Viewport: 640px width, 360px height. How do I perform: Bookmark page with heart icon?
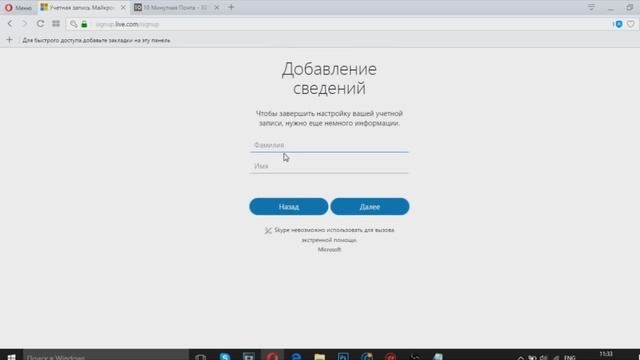coord(631,24)
